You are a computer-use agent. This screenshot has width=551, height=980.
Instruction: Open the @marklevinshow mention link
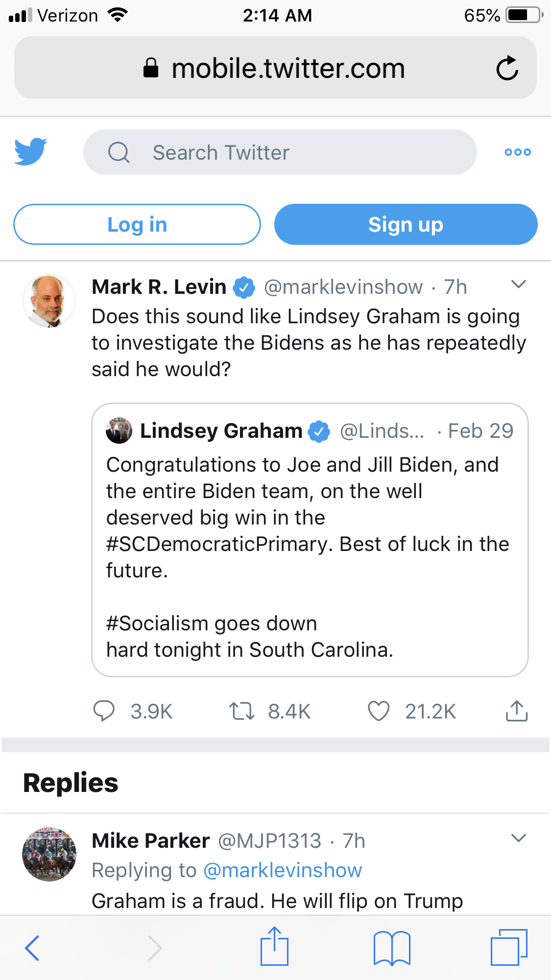(x=283, y=870)
